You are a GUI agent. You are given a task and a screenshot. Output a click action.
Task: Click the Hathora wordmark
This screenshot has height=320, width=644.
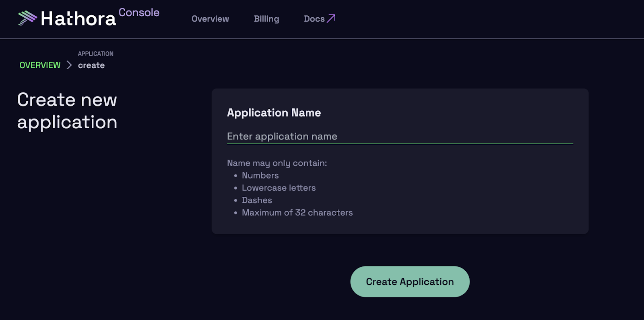pyautogui.click(x=78, y=19)
